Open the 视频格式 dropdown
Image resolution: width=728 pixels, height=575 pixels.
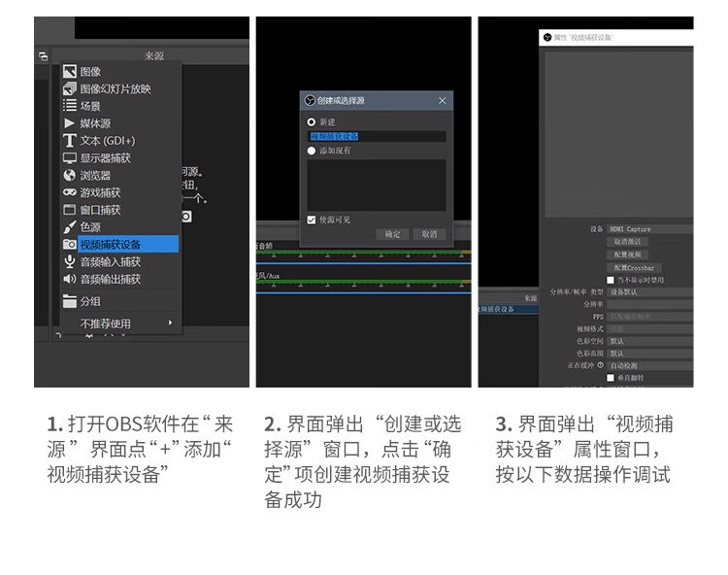pyautogui.click(x=650, y=329)
